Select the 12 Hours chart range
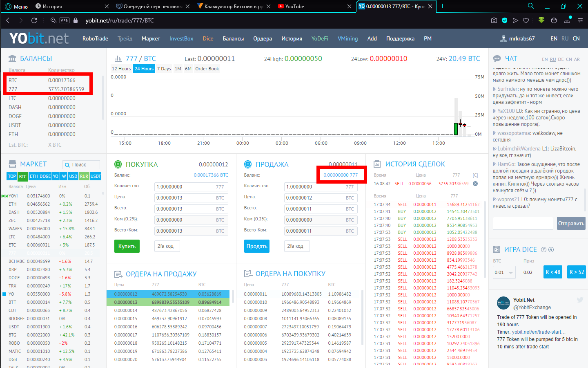 coord(121,69)
